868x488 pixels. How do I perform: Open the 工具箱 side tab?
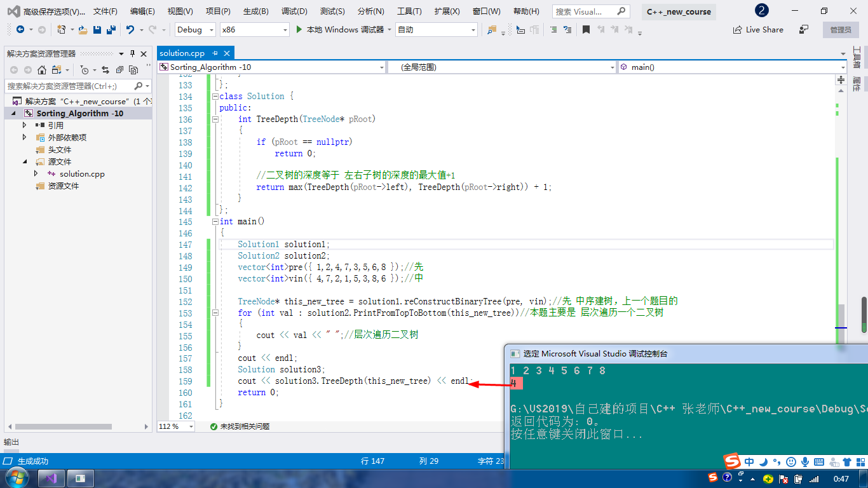click(x=857, y=58)
